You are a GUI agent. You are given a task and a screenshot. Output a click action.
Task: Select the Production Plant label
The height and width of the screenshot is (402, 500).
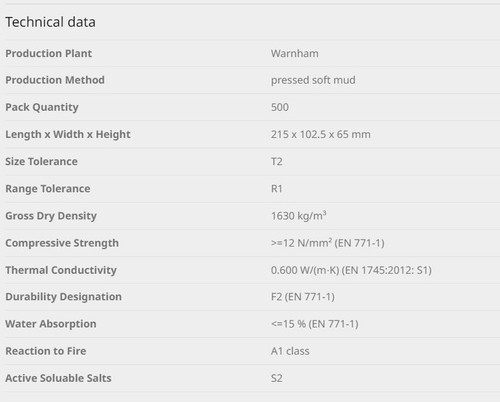tap(48, 53)
